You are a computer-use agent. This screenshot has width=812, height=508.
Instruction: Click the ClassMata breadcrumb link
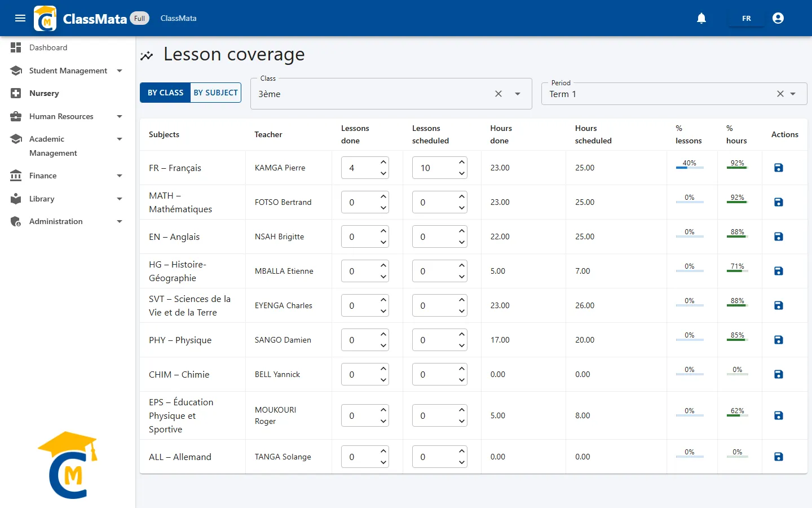tap(178, 18)
